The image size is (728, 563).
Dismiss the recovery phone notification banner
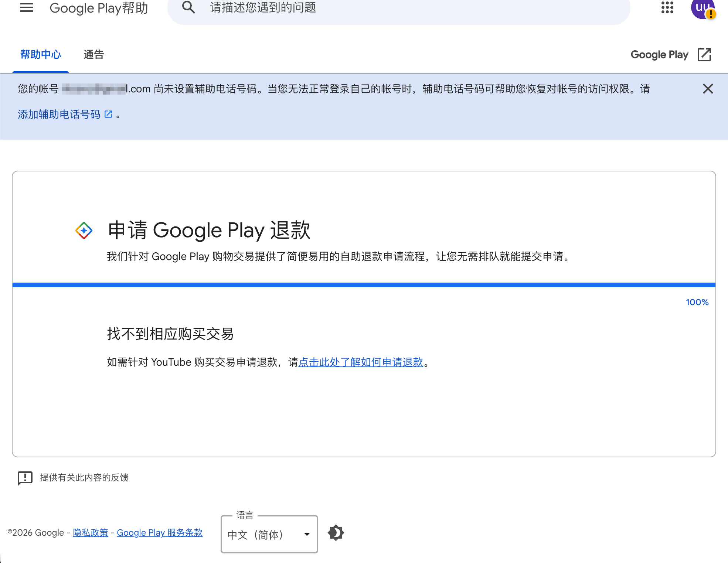click(x=708, y=89)
